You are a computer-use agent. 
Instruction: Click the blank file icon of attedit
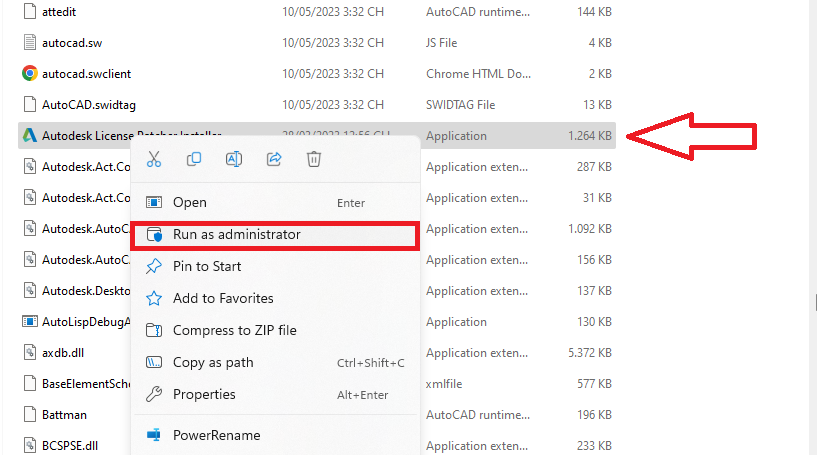30,11
